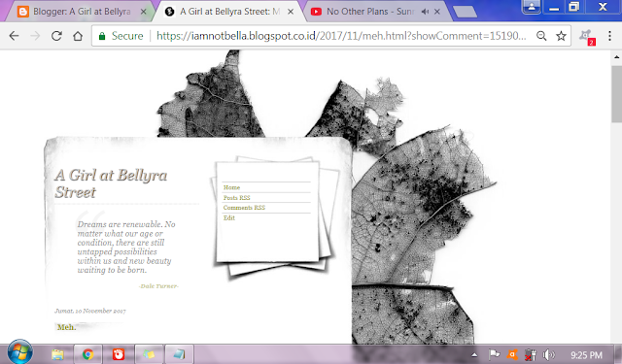This screenshot has width=622, height=364.
Task: Open the Posts RSS link
Action: pyautogui.click(x=237, y=198)
